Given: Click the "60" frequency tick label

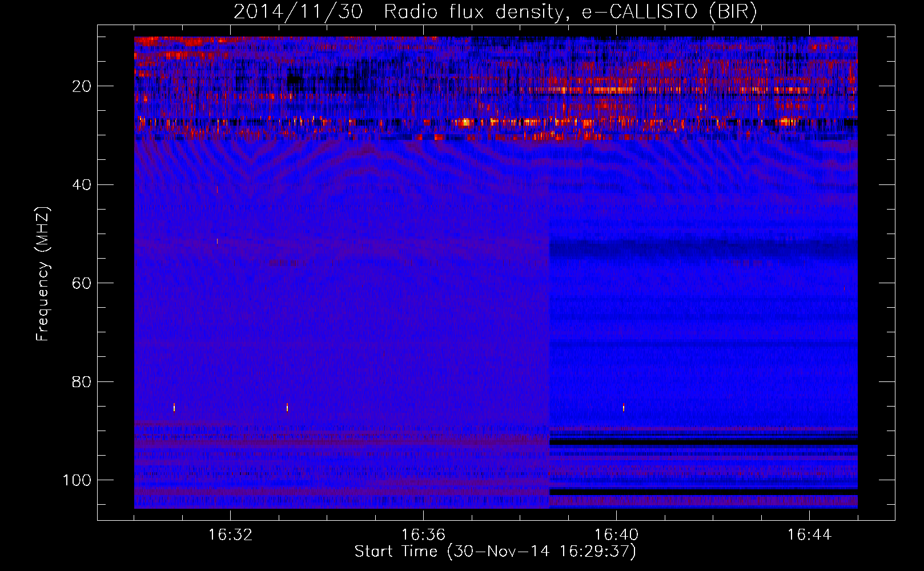Looking at the screenshot, I should coord(82,283).
